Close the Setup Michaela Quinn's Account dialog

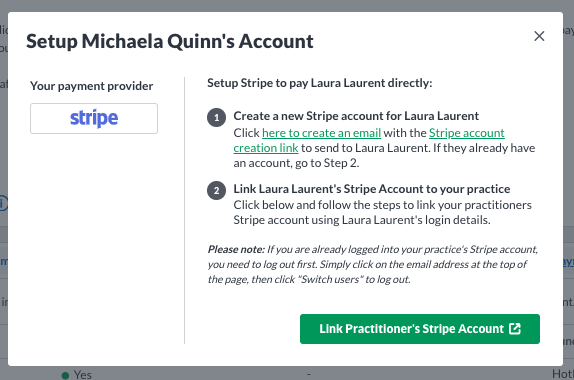[539, 36]
